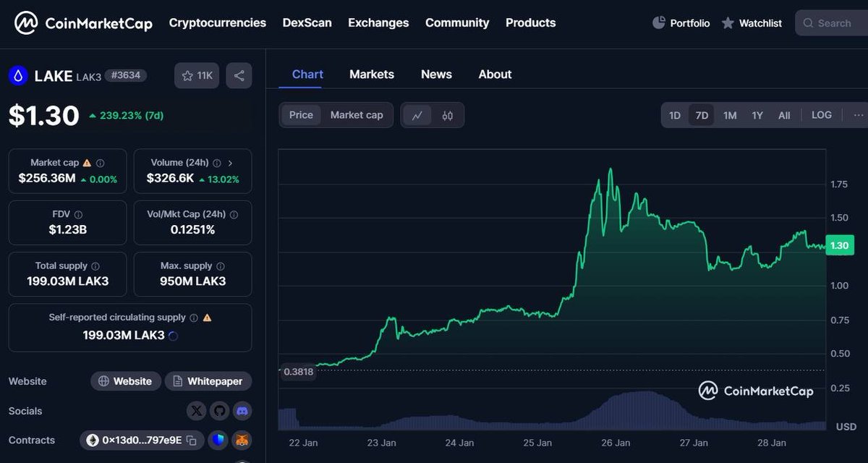Open the DexScan nav menu

pos(307,22)
